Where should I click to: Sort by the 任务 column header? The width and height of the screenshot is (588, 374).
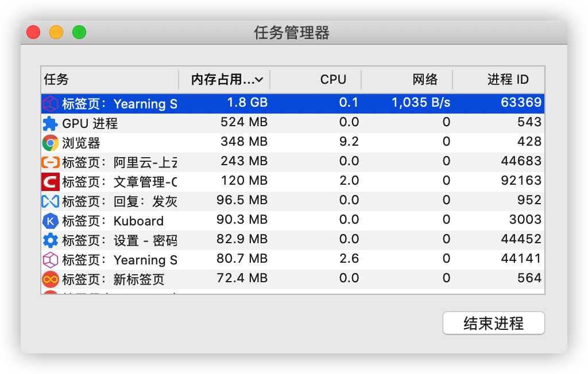coord(110,80)
